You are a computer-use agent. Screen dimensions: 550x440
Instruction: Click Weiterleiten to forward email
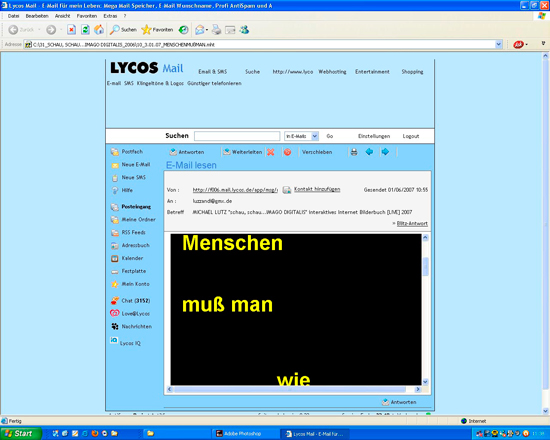[243, 152]
